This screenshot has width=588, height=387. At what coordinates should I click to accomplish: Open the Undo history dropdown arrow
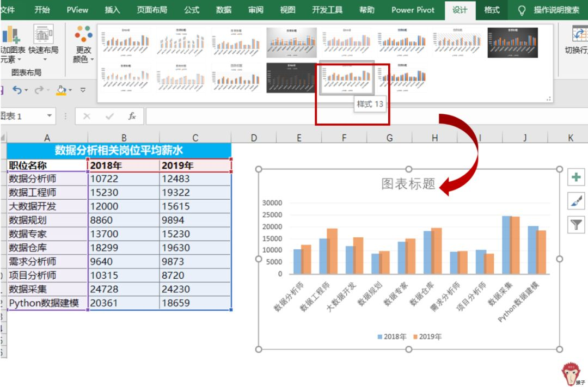pos(27,90)
